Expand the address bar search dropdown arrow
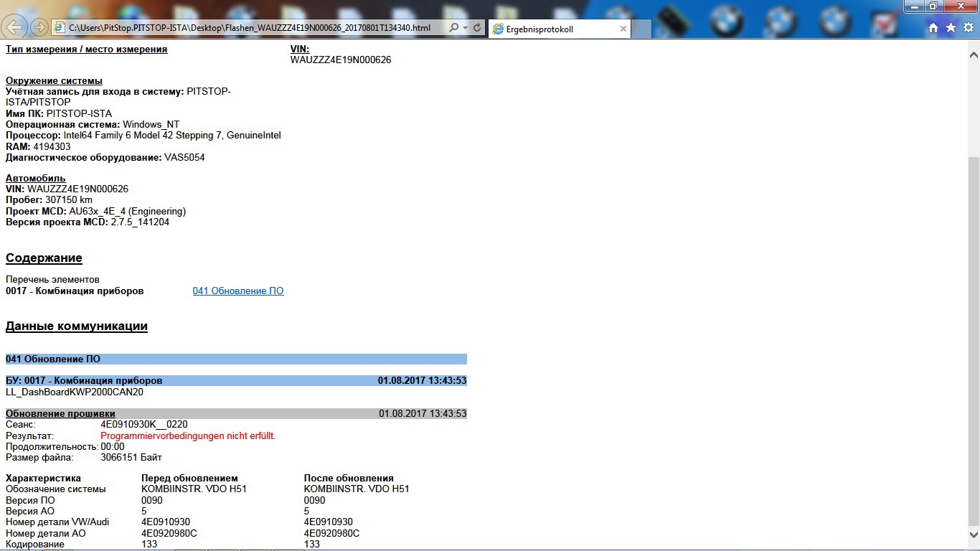 click(466, 28)
